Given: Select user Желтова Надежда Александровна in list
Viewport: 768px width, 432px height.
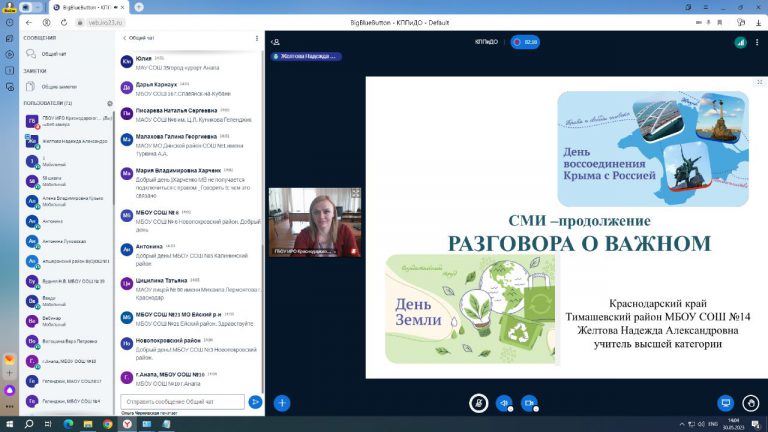Looking at the screenshot, I should coord(70,141).
